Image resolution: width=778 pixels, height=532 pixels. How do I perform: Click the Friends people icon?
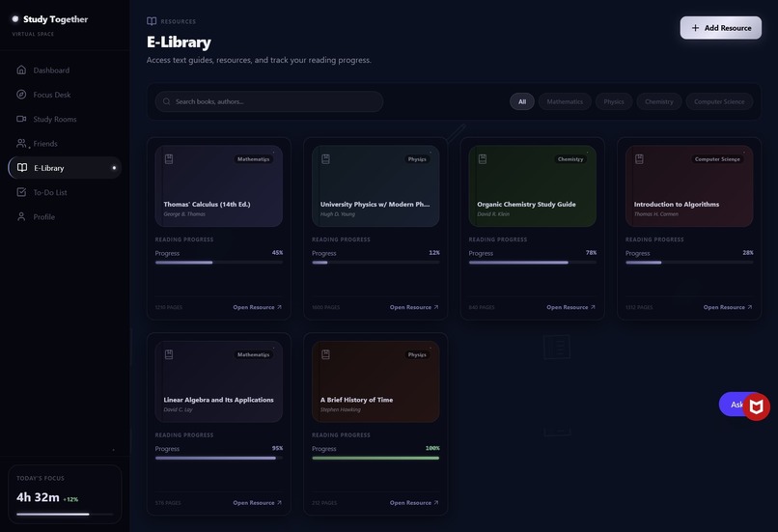click(x=21, y=143)
